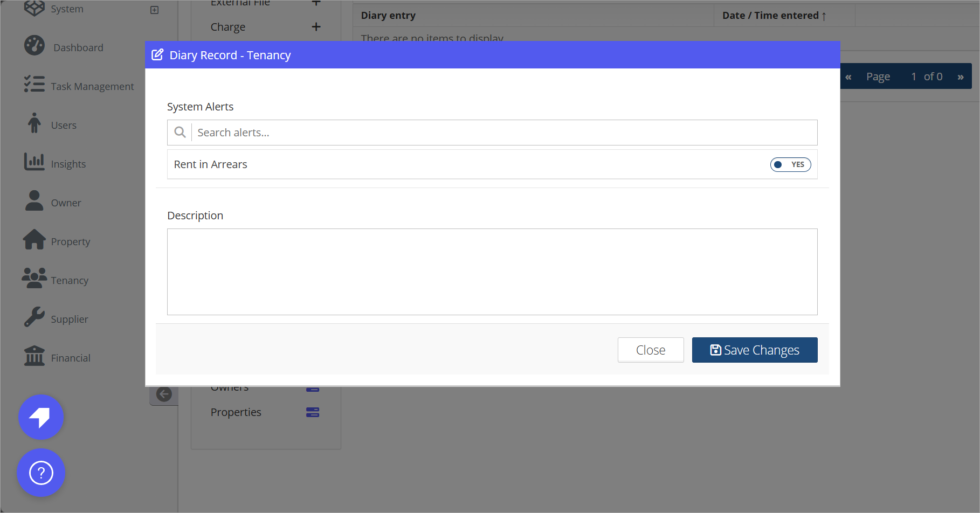This screenshot has height=513, width=980.
Task: Open the Insights bar chart icon
Action: click(34, 162)
